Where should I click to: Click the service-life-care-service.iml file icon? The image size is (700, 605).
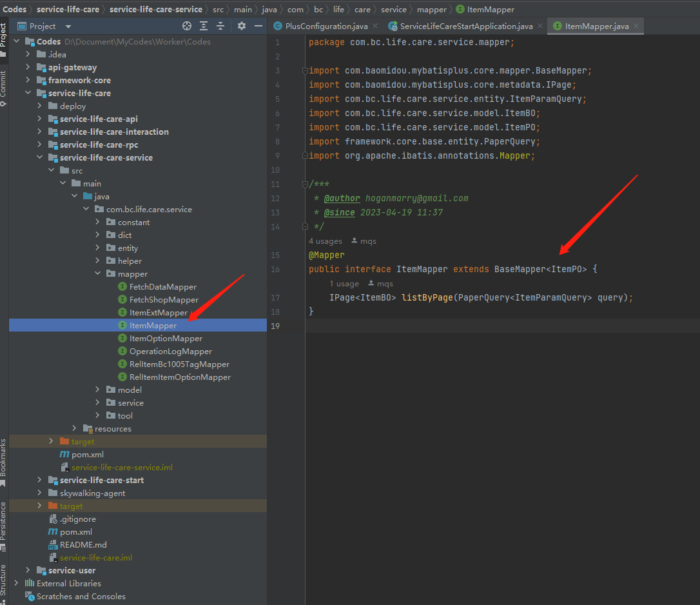pos(64,468)
